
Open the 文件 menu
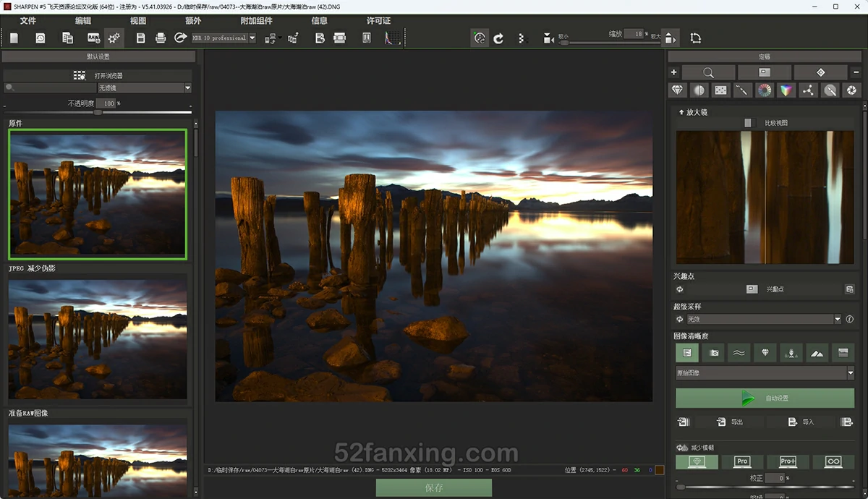28,21
